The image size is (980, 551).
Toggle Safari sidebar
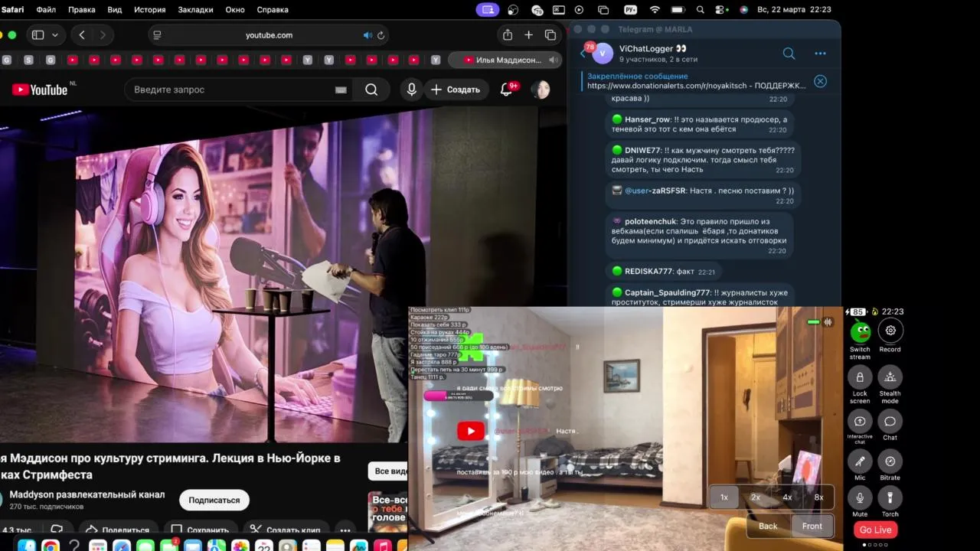click(38, 35)
